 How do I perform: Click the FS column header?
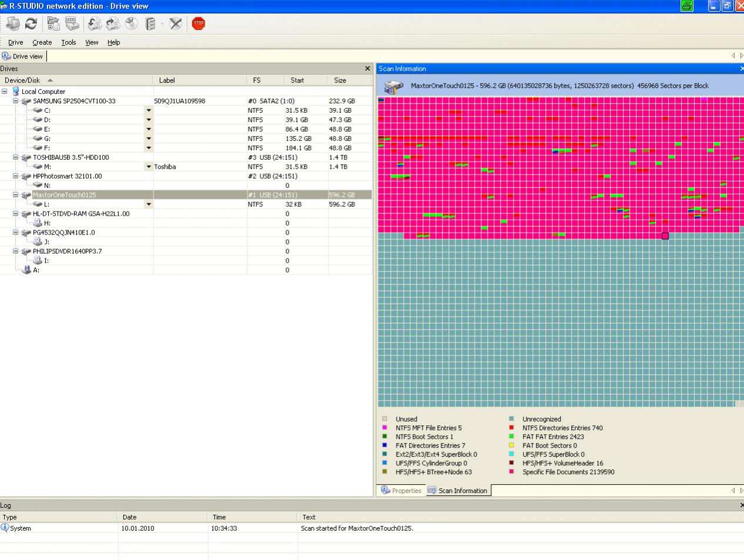point(266,81)
